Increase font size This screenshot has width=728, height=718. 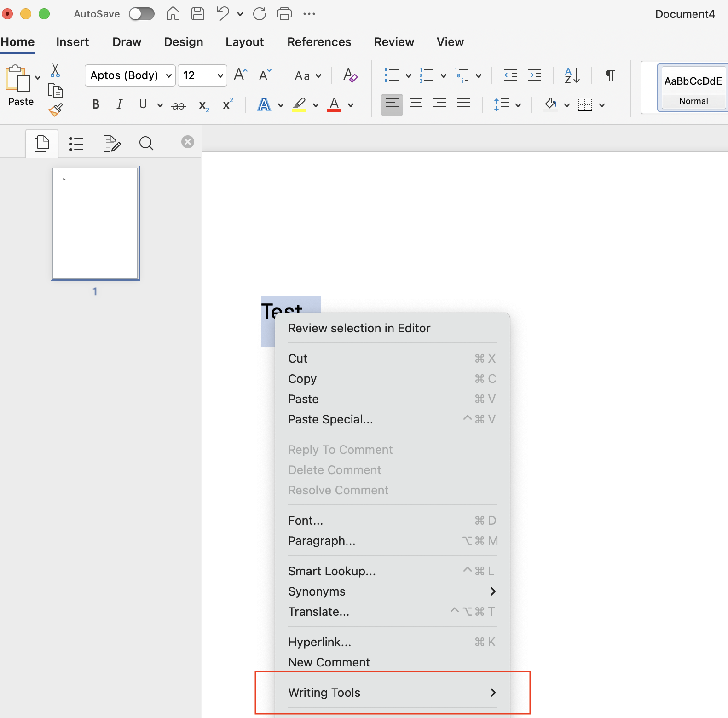(241, 75)
